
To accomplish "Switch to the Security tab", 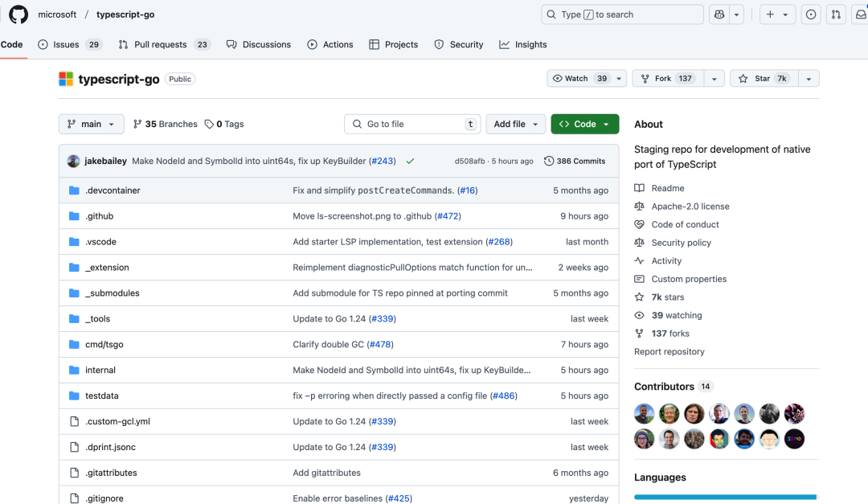I will tap(459, 44).
